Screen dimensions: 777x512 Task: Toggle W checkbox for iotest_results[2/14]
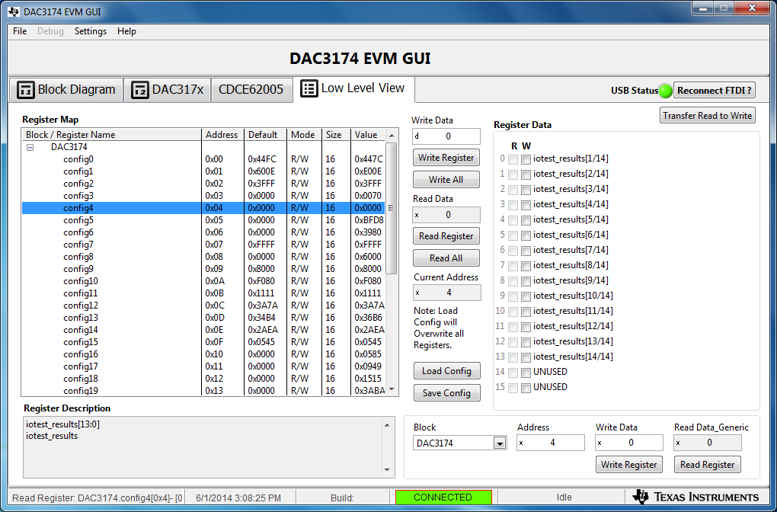click(x=526, y=174)
